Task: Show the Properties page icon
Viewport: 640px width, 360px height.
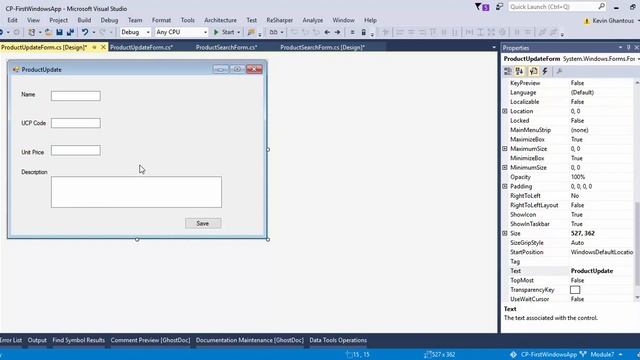Action: coord(533,71)
